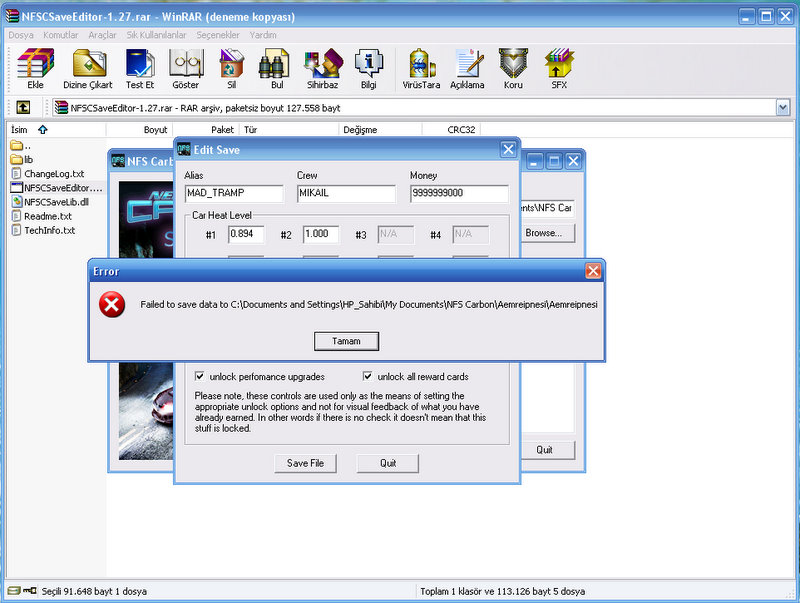This screenshot has width=800, height=603.
Task: Click the Sil (Delete) toolbar icon
Action: [232, 69]
